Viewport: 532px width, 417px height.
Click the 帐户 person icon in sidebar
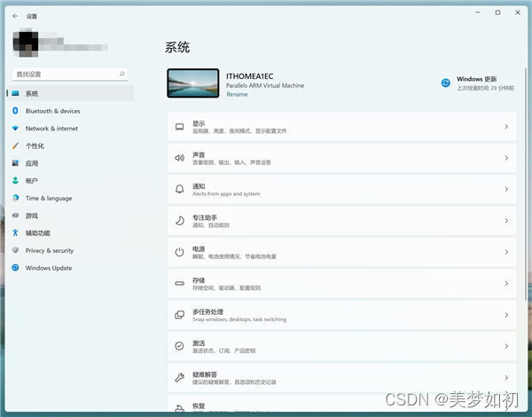[15, 180]
